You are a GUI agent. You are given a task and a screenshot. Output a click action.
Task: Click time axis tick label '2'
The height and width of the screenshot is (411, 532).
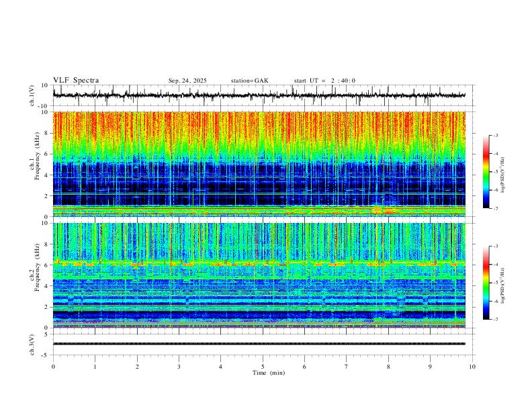(x=137, y=367)
